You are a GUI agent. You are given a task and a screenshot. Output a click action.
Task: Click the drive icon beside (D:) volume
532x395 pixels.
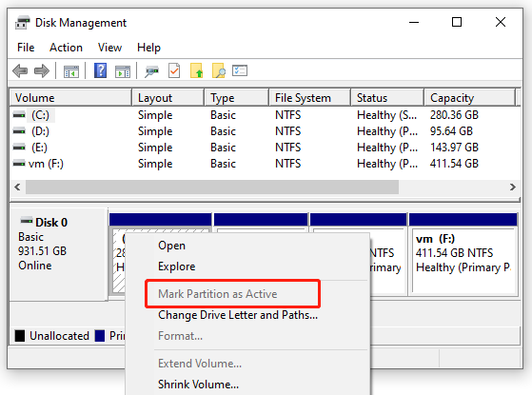click(19, 131)
